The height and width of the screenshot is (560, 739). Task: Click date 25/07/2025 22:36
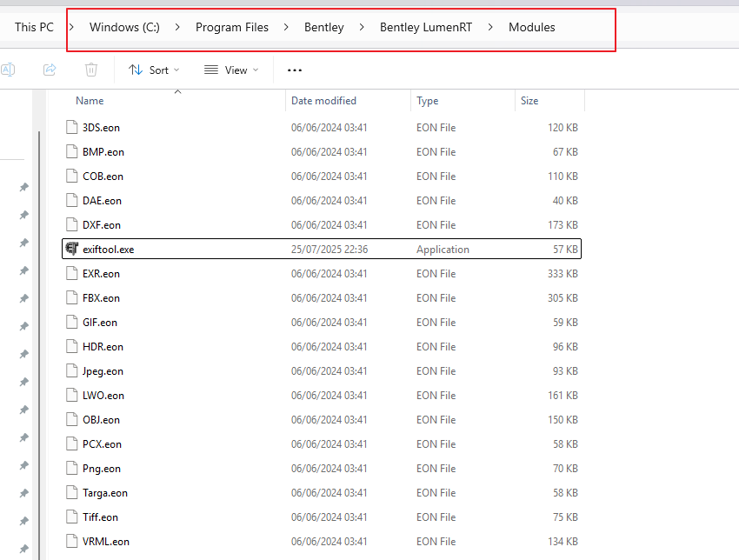coord(330,250)
